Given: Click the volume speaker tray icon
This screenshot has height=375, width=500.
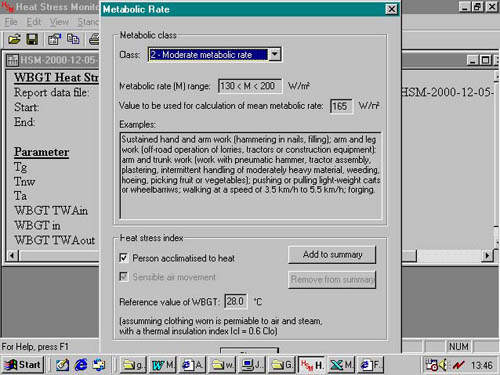Looking at the screenshot, I should [x=443, y=365].
